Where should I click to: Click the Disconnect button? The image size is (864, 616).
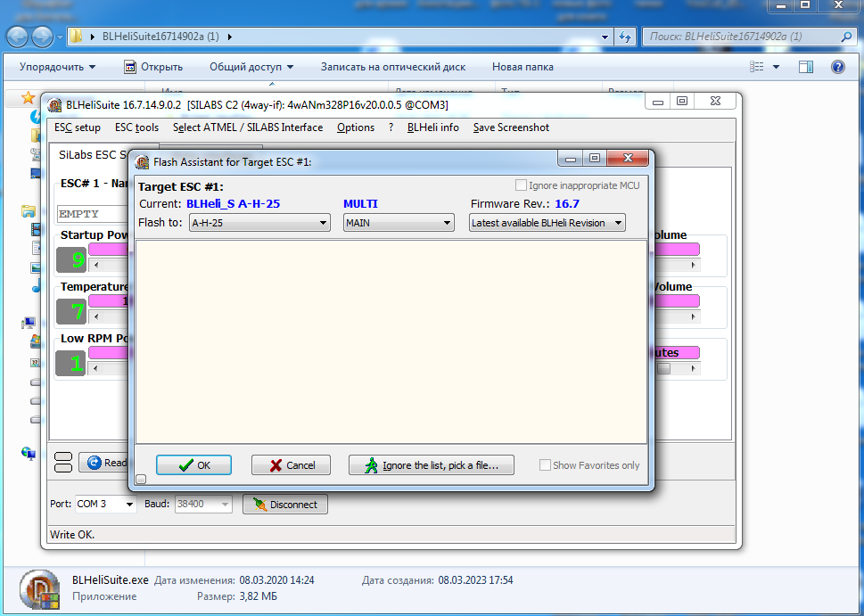[284, 505]
